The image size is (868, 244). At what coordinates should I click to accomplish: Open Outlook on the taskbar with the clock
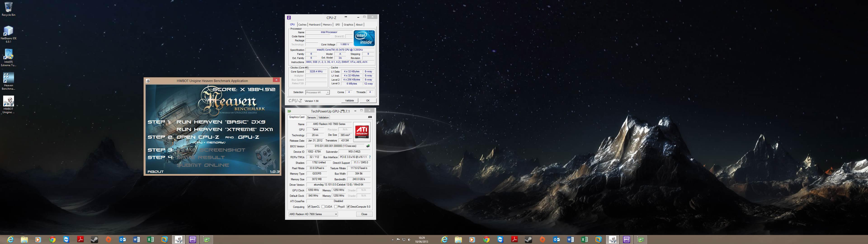click(122, 240)
